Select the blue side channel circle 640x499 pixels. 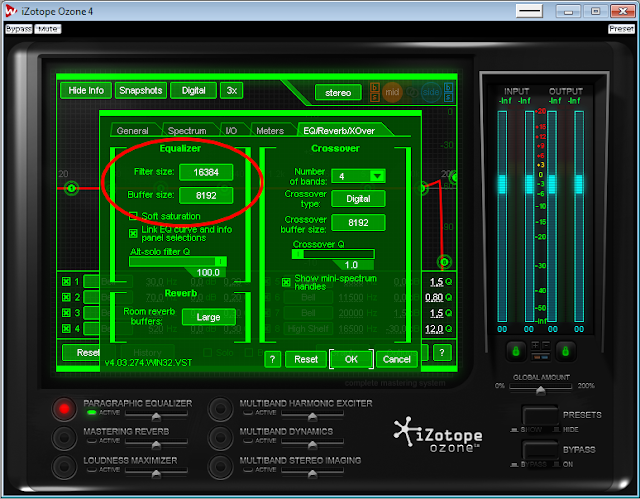point(431,92)
